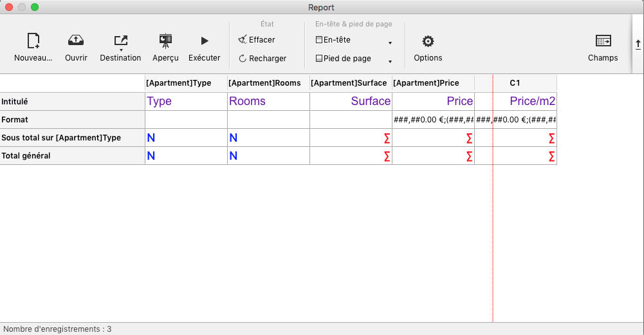Select the [Apartment]Surface column header

point(351,83)
